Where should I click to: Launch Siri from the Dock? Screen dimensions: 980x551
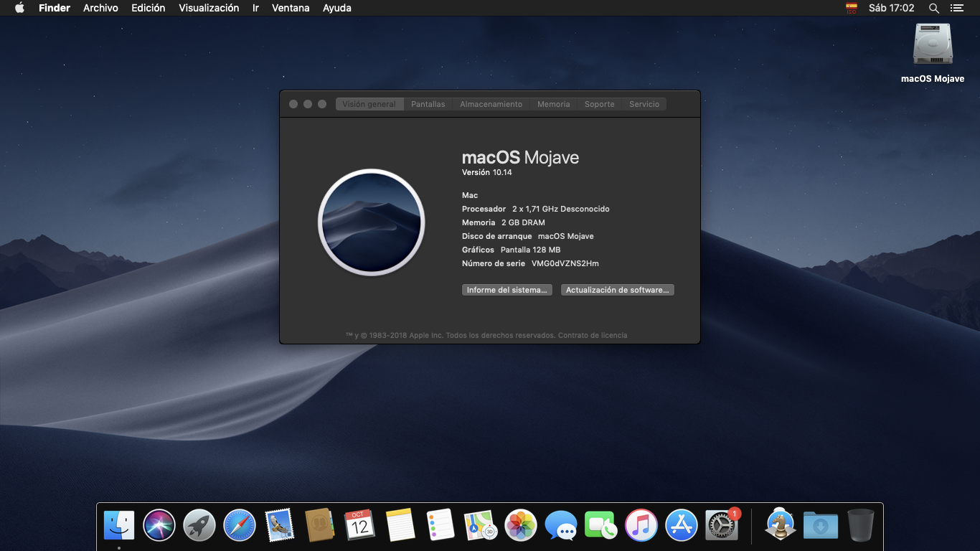pos(159,525)
